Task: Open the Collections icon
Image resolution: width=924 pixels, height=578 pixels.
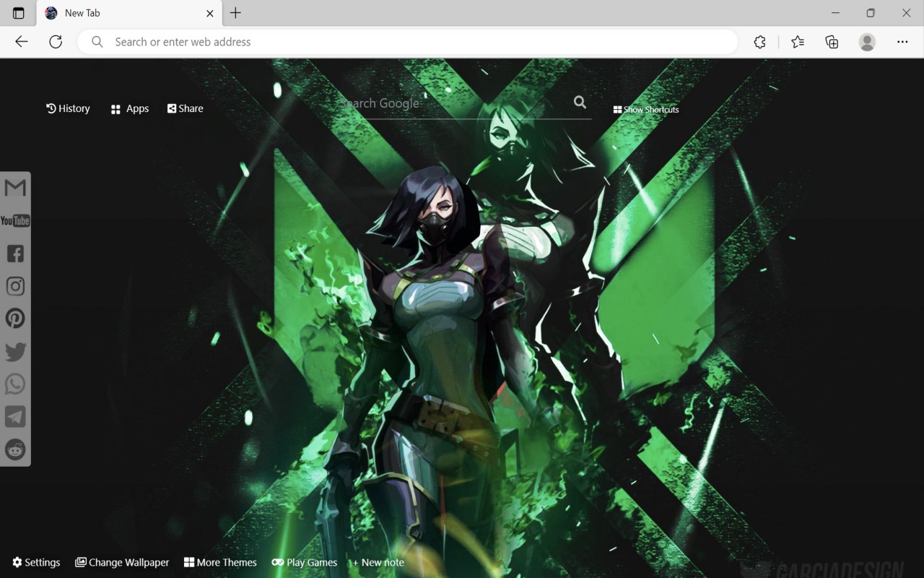Action: point(832,42)
